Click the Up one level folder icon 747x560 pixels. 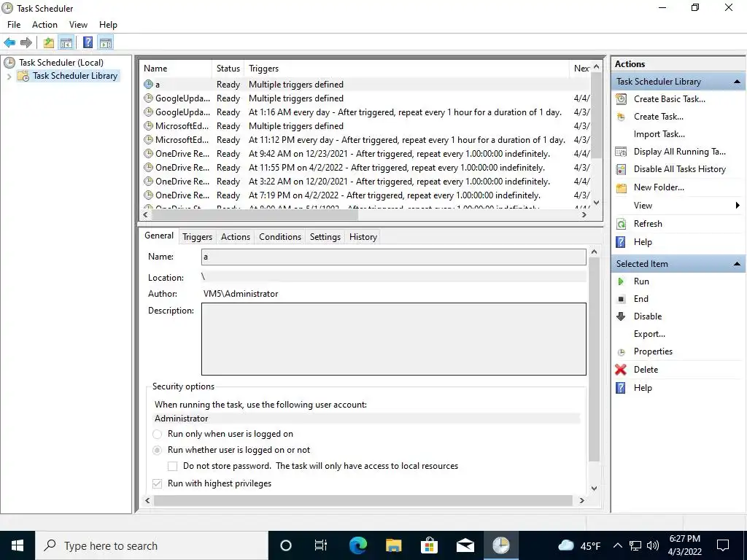[x=49, y=43]
